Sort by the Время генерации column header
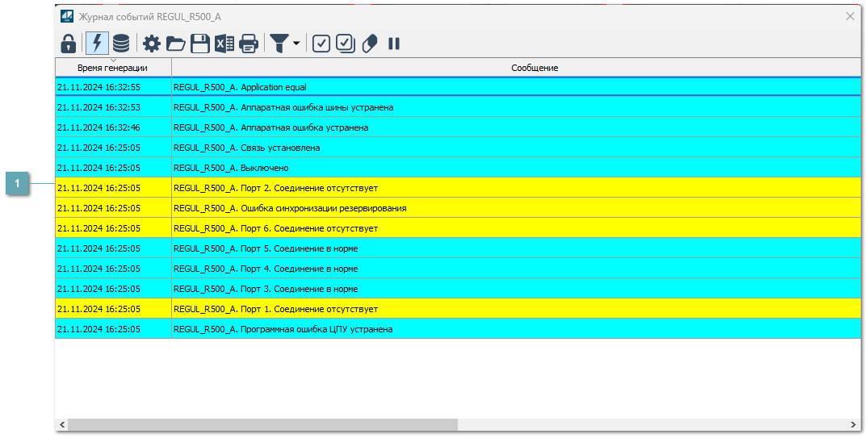 click(x=113, y=68)
